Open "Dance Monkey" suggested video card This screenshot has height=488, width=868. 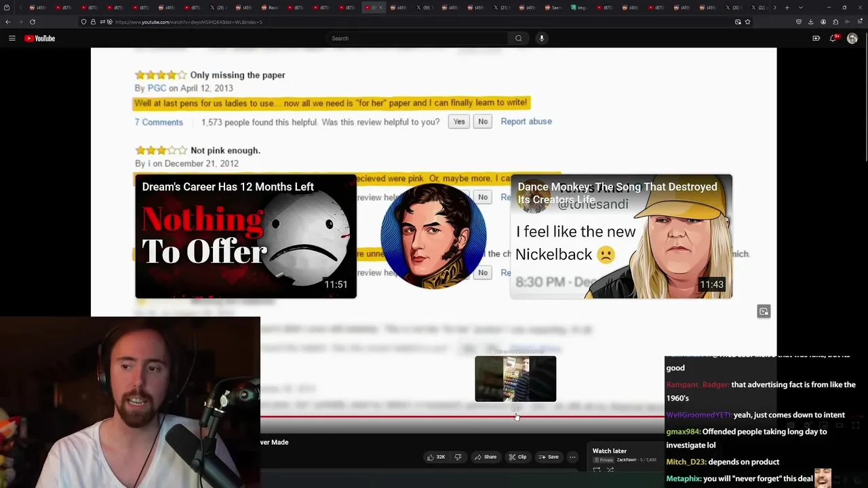(x=621, y=237)
